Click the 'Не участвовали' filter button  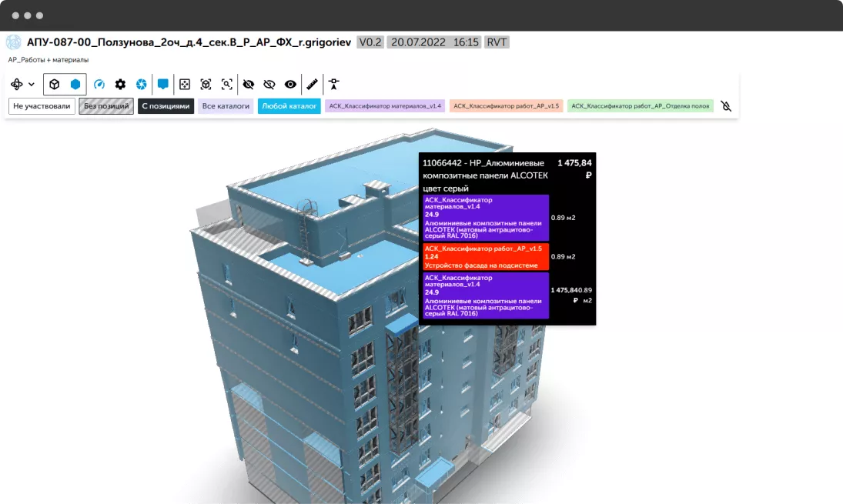coord(42,106)
